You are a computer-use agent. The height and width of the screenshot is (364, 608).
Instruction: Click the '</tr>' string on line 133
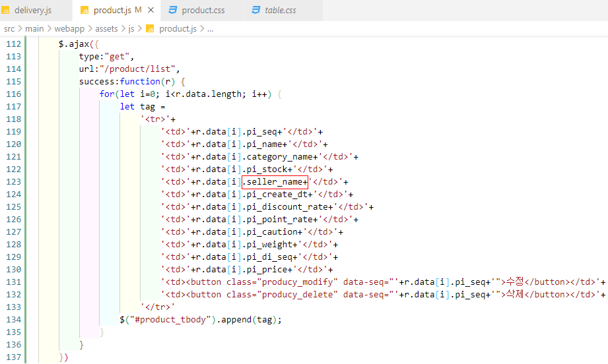coord(157,307)
